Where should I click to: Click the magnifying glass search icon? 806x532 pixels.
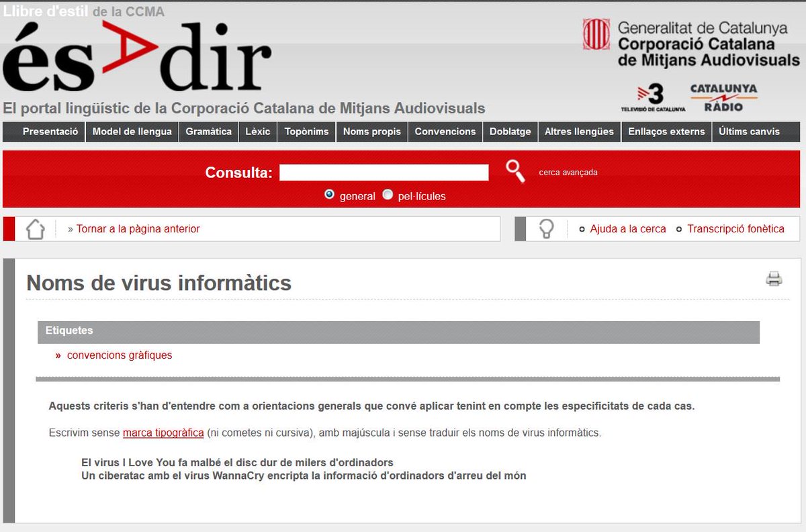515,171
